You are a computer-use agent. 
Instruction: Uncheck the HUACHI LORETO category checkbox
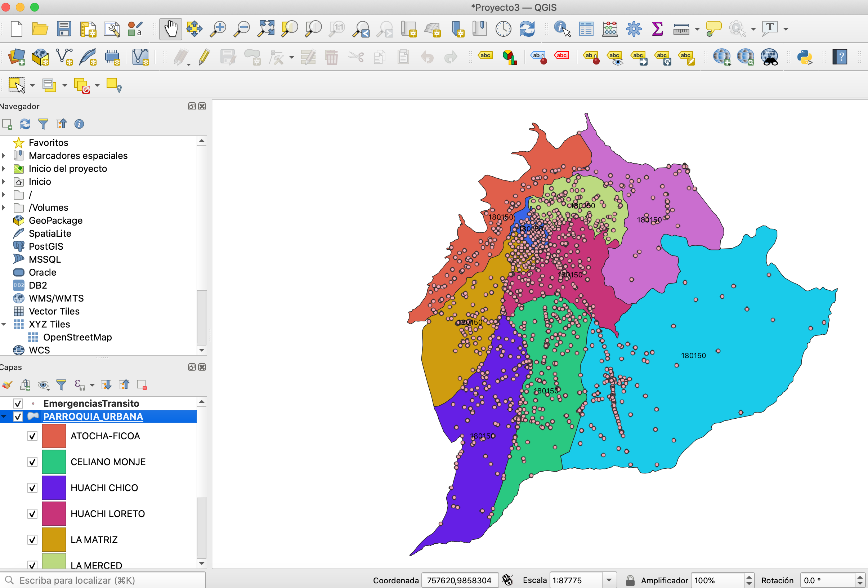point(32,514)
